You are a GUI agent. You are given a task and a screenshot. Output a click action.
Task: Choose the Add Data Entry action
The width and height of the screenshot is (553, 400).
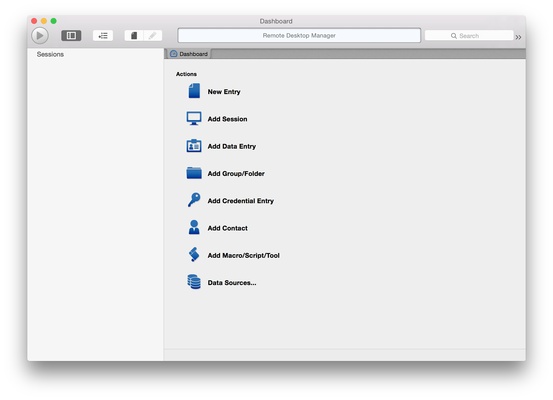click(x=232, y=146)
